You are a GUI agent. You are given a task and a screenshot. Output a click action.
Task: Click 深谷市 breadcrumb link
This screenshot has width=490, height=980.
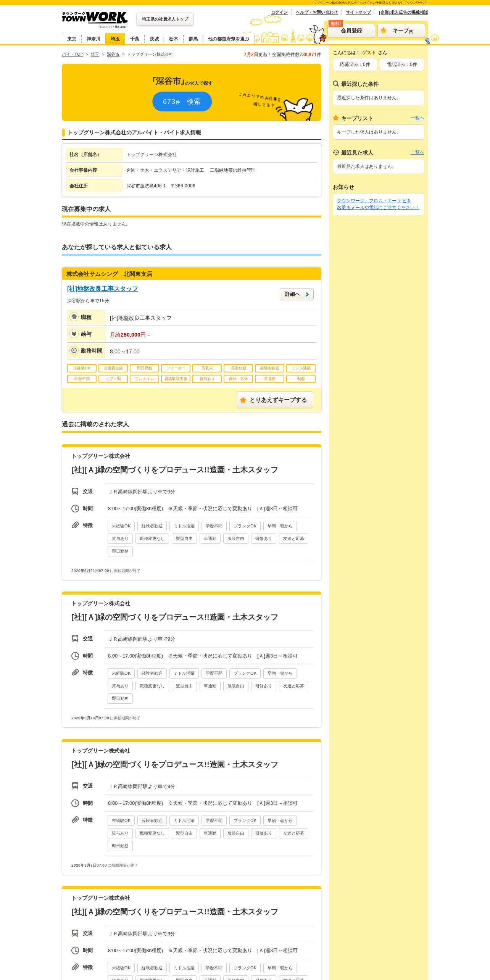click(x=113, y=54)
